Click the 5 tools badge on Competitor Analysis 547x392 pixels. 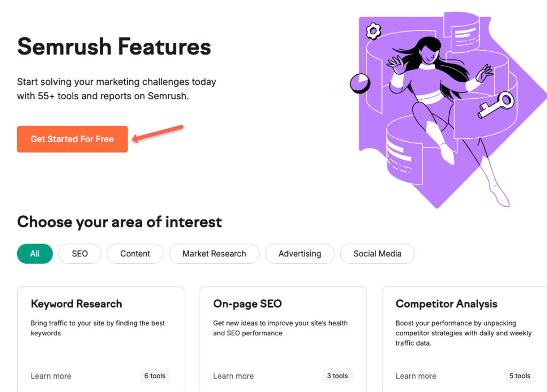[x=519, y=376]
